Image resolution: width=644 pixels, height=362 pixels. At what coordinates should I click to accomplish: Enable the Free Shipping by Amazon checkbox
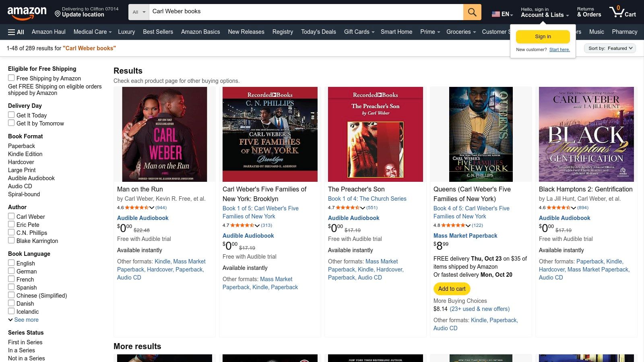coord(11,78)
